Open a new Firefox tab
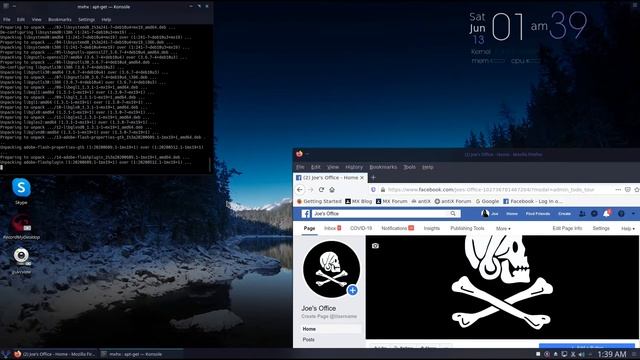Screen dimensions: 640x360 click(373, 178)
